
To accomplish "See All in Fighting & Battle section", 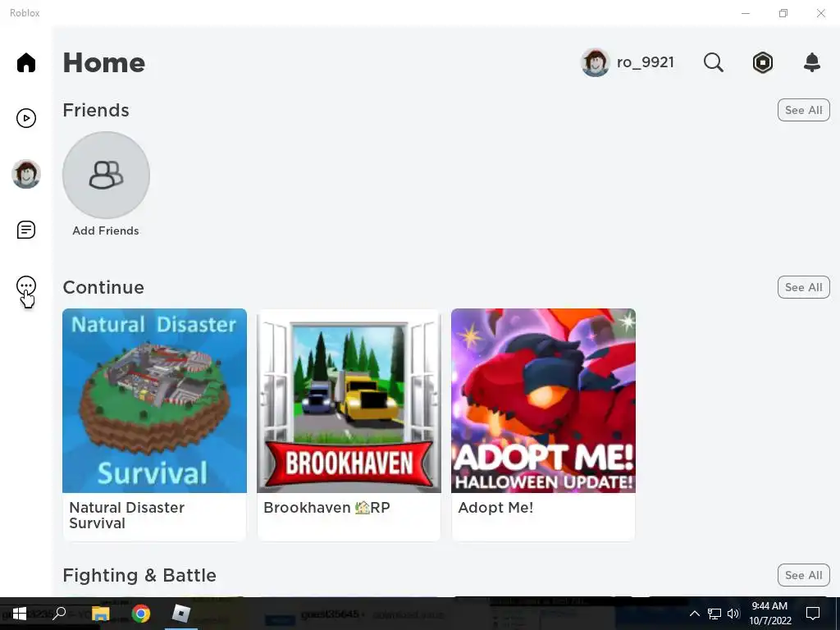I will click(803, 575).
